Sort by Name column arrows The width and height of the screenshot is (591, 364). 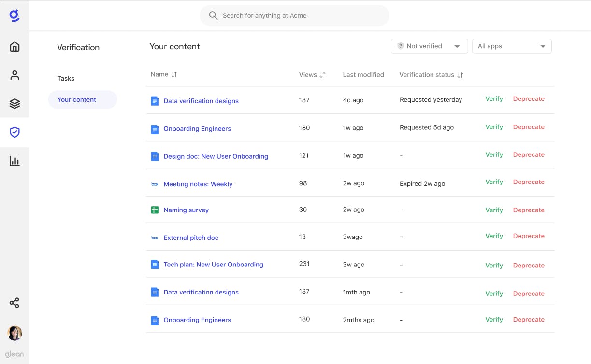(x=174, y=74)
